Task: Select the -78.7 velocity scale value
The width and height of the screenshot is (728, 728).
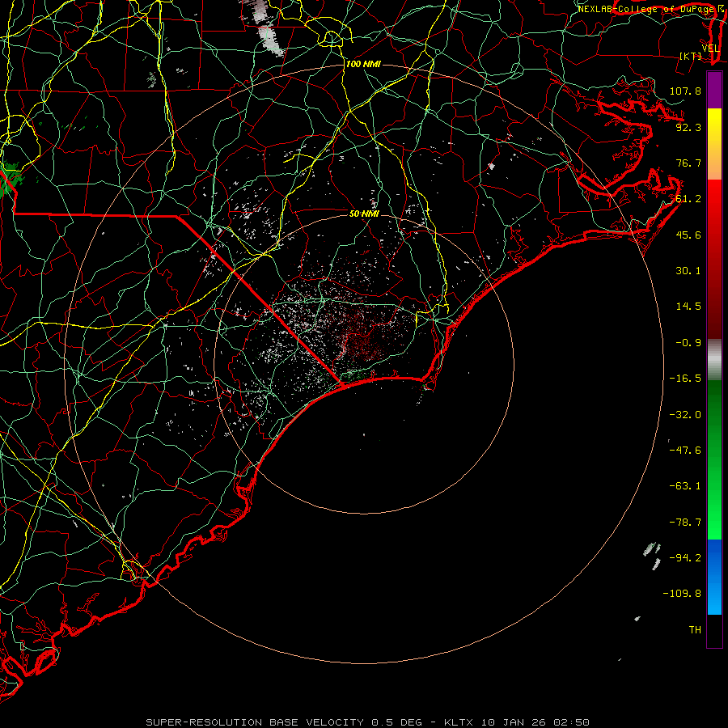Action: pos(685,523)
